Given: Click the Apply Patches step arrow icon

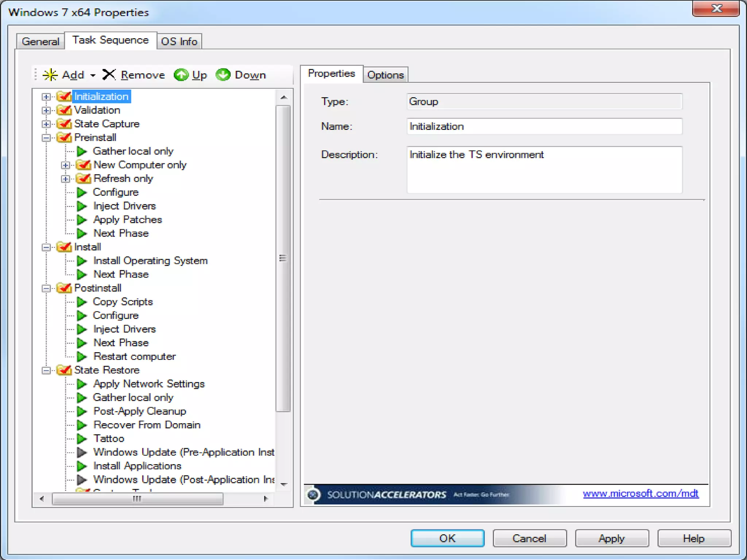Looking at the screenshot, I should [x=82, y=220].
